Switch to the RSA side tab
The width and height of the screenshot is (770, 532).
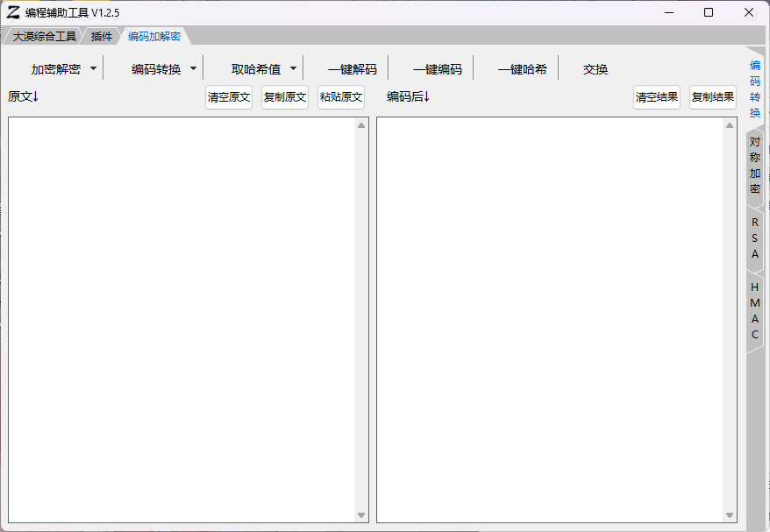(755, 238)
